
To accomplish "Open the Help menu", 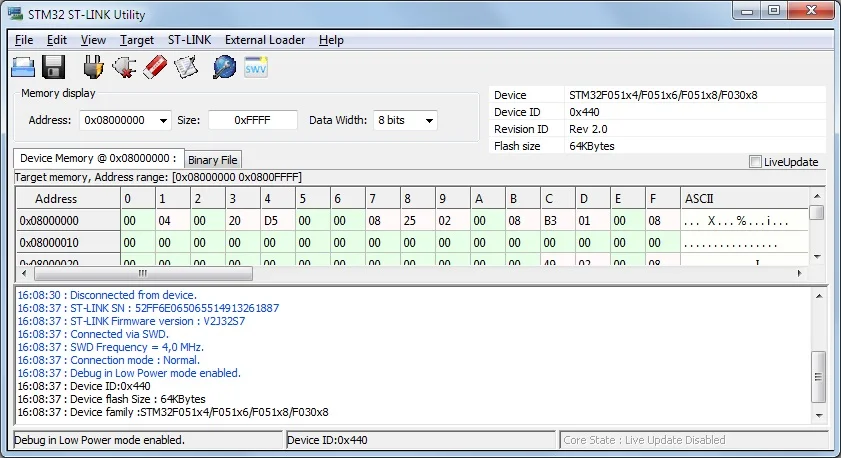I will (x=331, y=40).
